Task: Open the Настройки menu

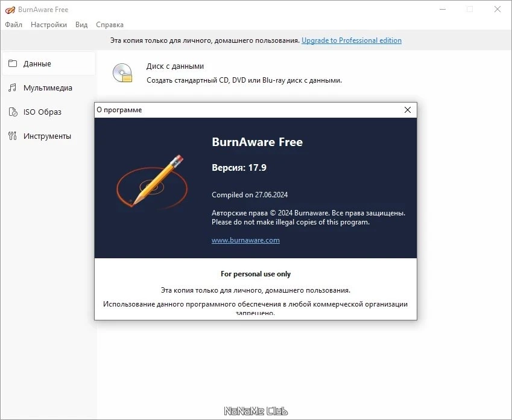Action: (49, 25)
